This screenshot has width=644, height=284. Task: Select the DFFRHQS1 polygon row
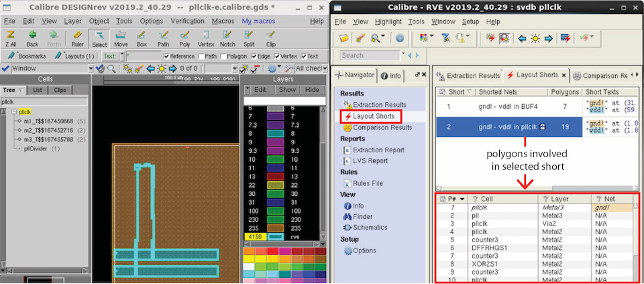(x=534, y=248)
